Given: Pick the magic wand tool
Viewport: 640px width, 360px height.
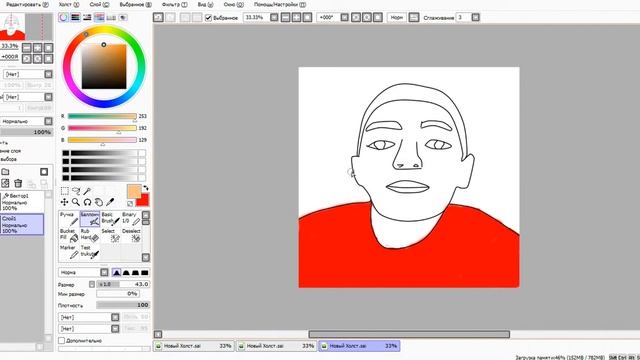Looking at the screenshot, I should tap(87, 191).
